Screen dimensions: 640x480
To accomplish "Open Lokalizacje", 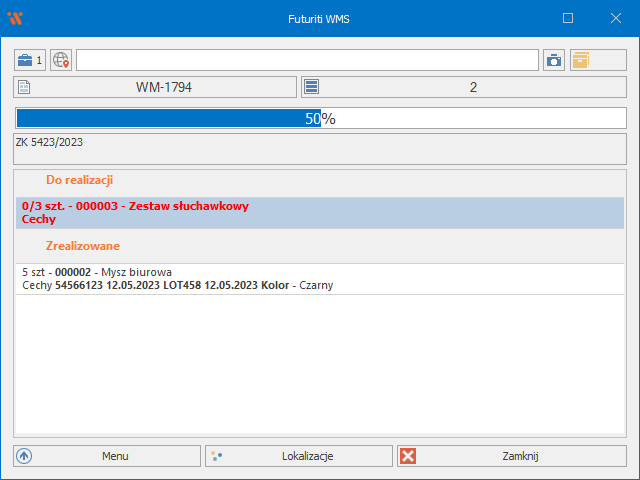I will click(299, 456).
